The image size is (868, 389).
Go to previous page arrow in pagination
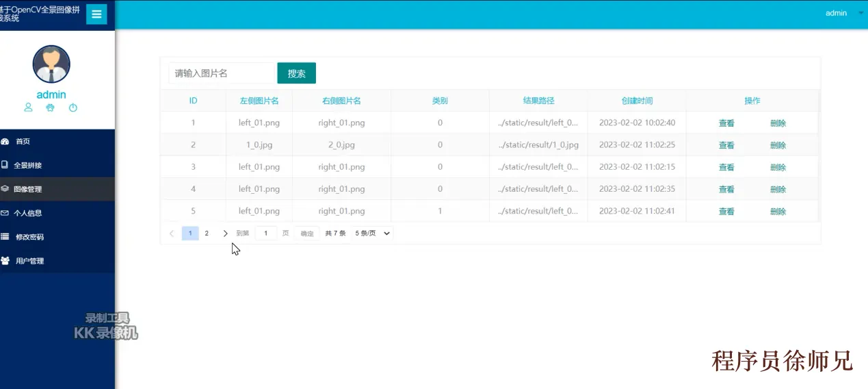(172, 234)
